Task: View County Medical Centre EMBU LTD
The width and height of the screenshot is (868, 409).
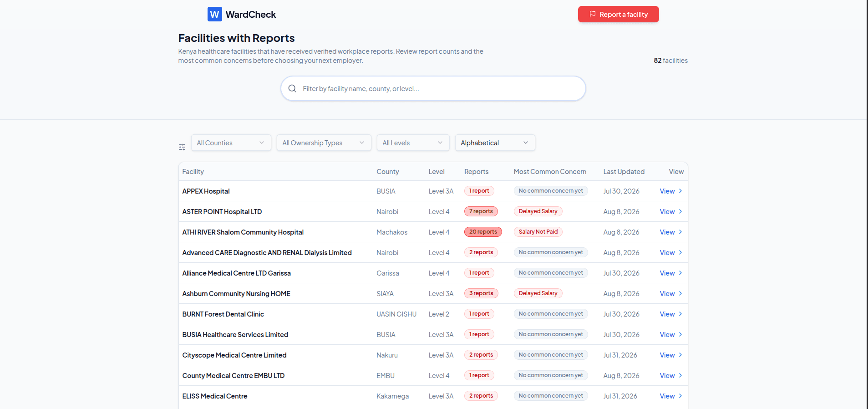Action: pos(670,375)
